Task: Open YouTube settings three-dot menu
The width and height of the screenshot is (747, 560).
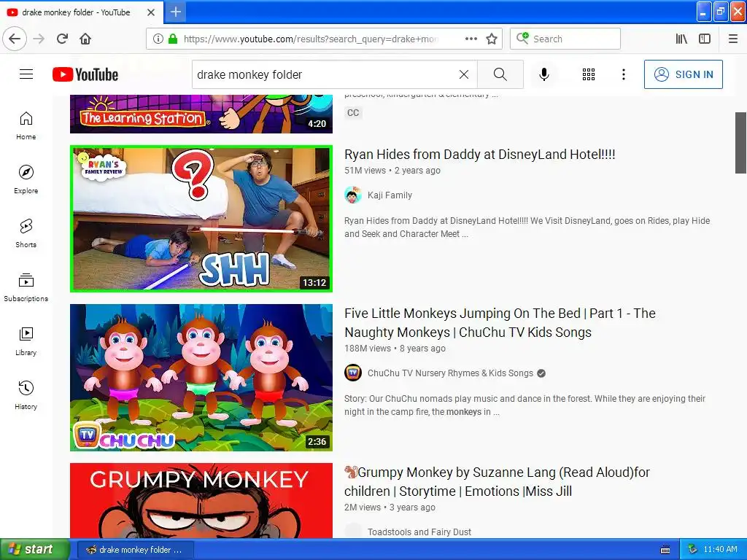Action: pos(623,74)
